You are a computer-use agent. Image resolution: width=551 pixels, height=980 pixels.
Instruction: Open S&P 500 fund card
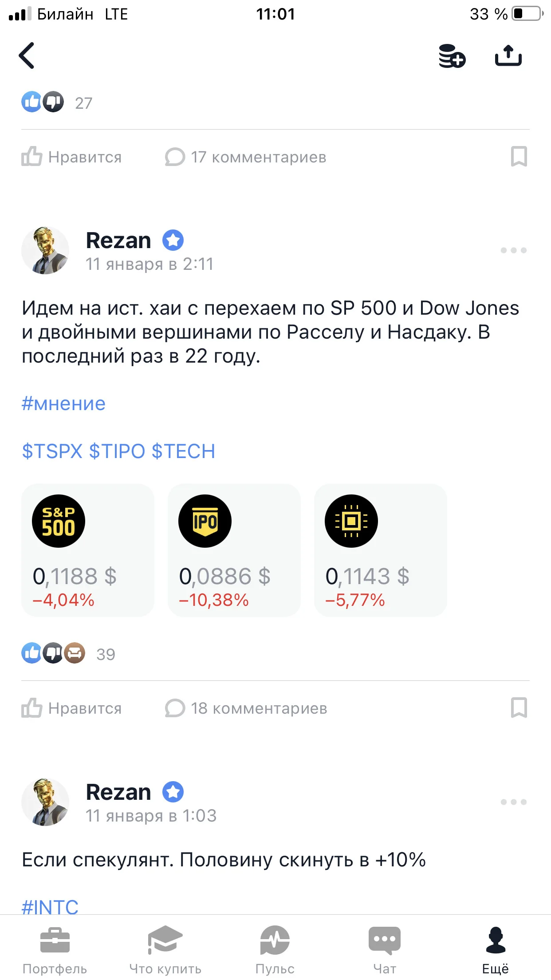(x=88, y=550)
